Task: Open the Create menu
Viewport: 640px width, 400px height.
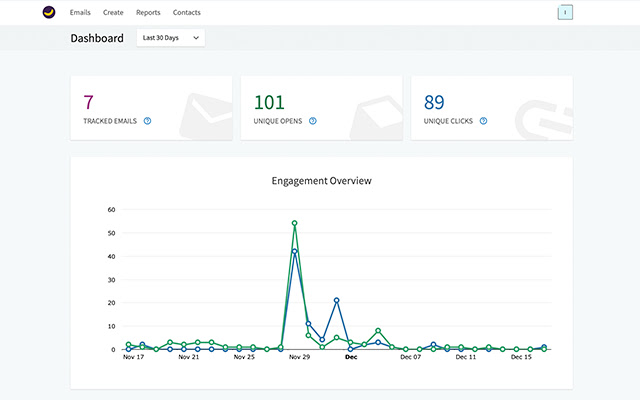Action: coord(113,13)
